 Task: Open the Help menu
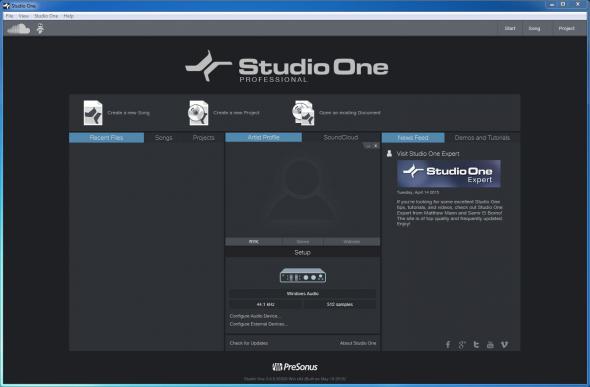tap(68, 16)
